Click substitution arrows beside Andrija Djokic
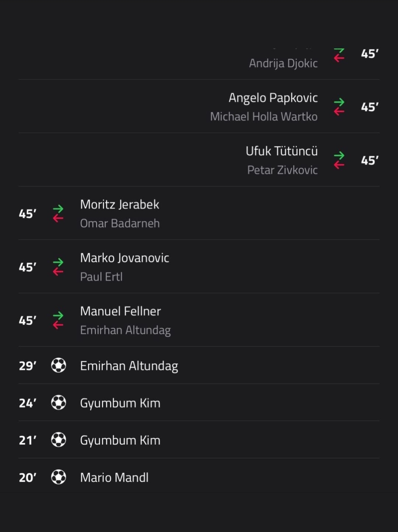This screenshot has width=398, height=532. pyautogui.click(x=339, y=55)
